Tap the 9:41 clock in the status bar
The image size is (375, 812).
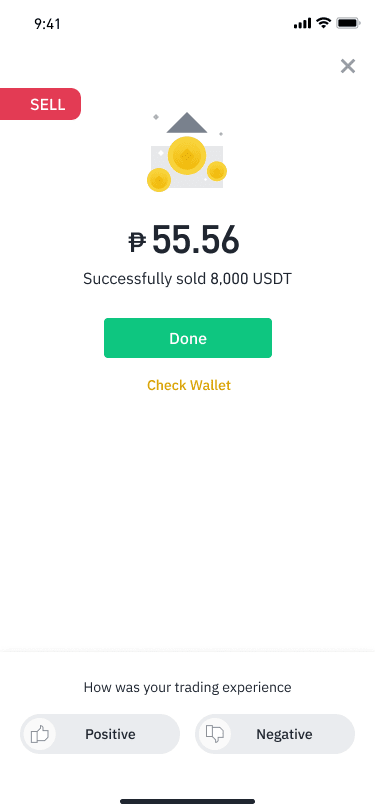(x=48, y=24)
